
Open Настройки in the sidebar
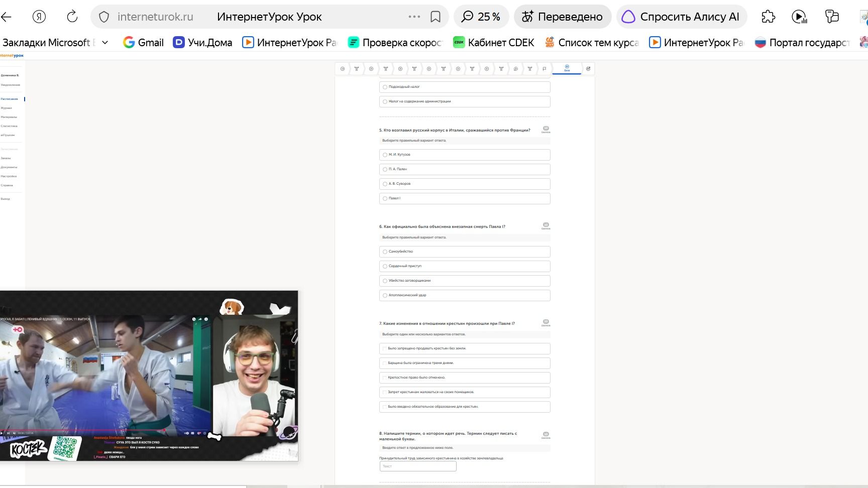pyautogui.click(x=9, y=176)
